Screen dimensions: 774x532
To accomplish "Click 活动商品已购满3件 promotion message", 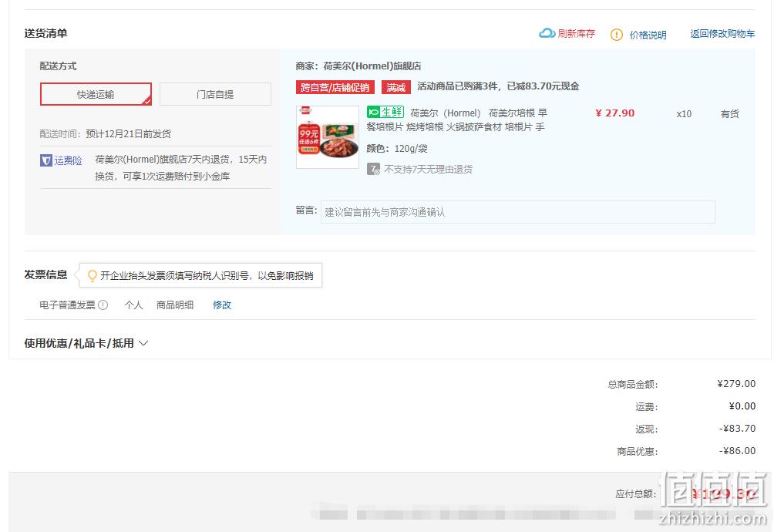I will coord(498,86).
